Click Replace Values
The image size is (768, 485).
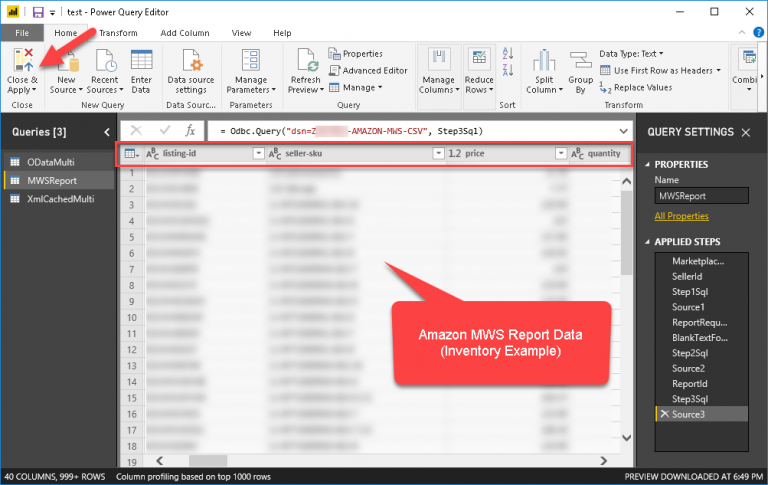(x=636, y=88)
